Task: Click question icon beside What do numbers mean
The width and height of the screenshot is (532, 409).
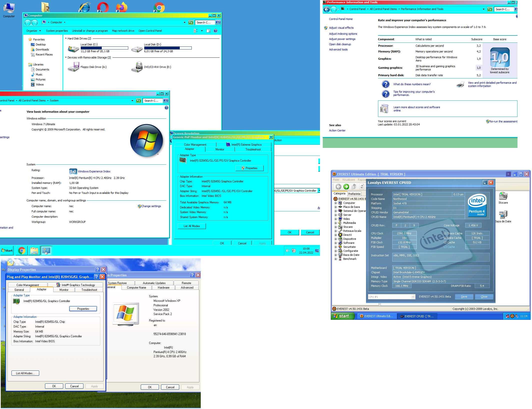Action: click(386, 84)
